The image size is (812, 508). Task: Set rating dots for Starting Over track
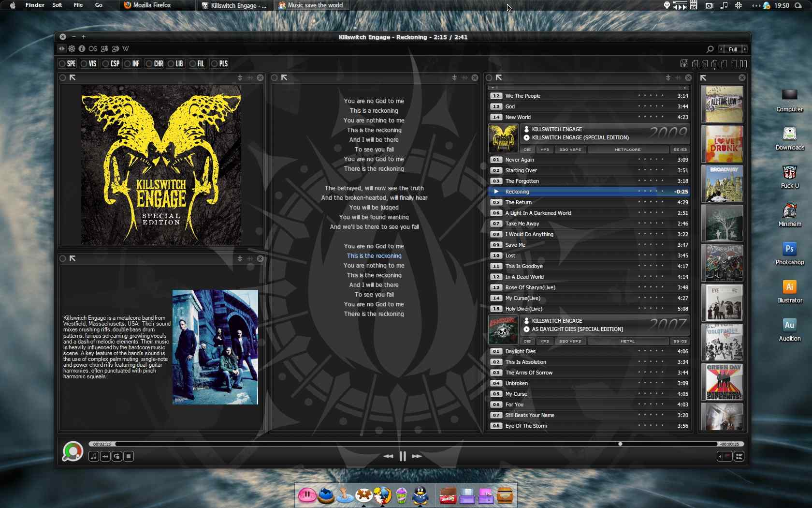(x=651, y=170)
